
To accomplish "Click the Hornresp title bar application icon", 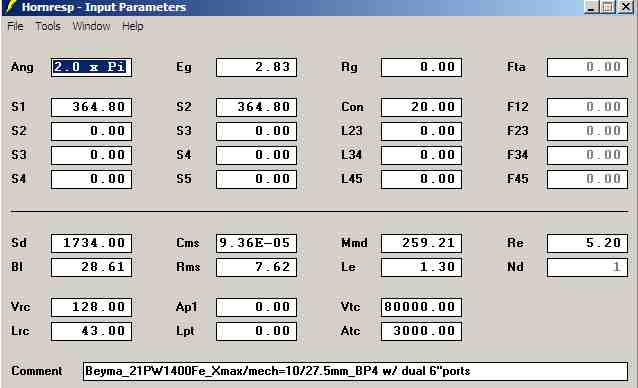I will click(11, 7).
